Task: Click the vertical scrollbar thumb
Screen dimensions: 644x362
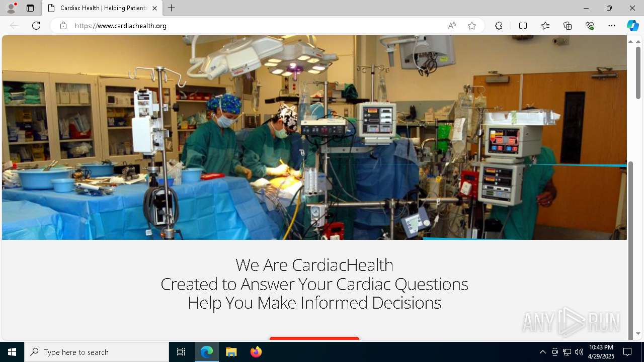Action: click(637, 73)
